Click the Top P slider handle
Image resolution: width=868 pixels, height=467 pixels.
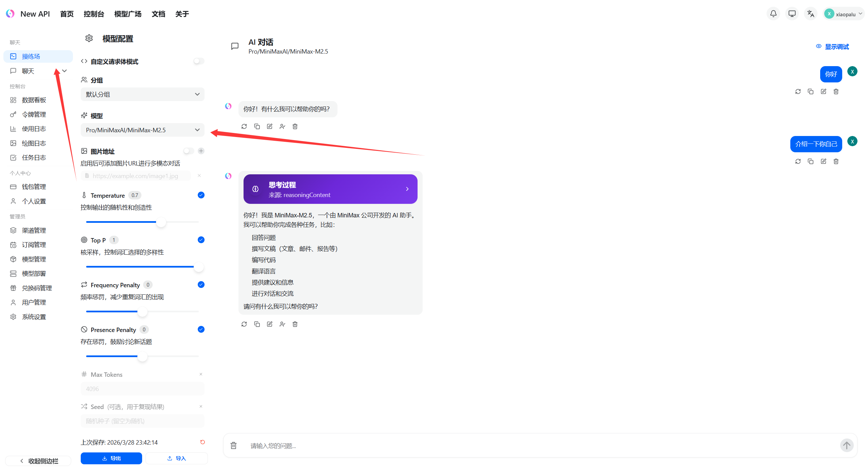point(198,267)
